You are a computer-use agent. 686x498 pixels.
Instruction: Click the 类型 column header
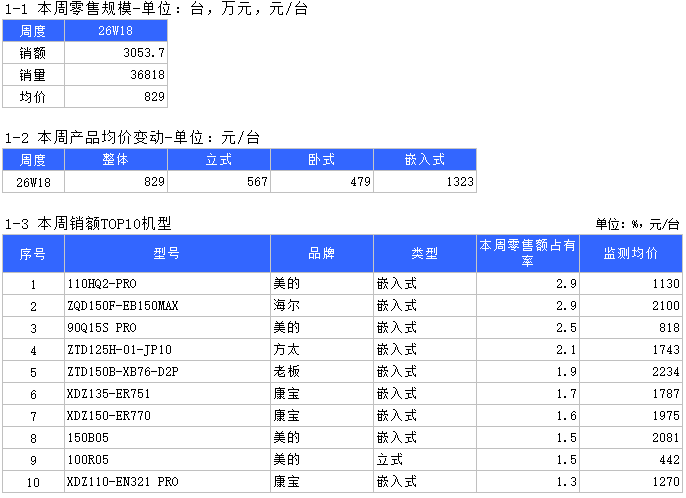(x=425, y=253)
